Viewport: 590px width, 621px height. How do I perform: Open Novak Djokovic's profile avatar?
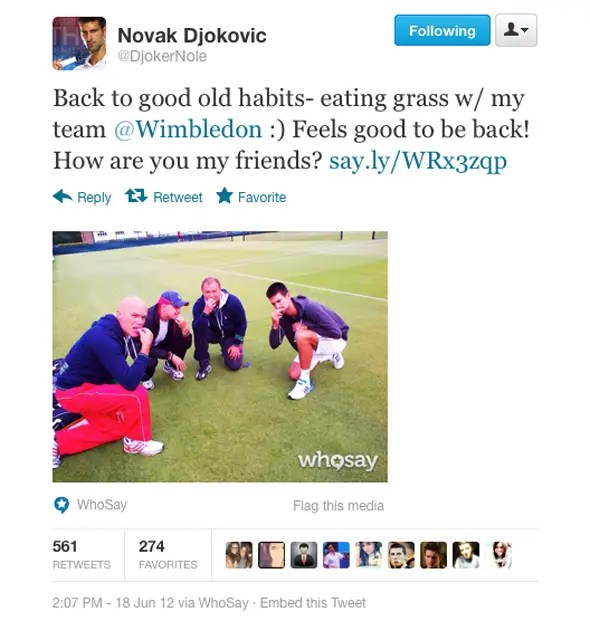click(x=80, y=43)
